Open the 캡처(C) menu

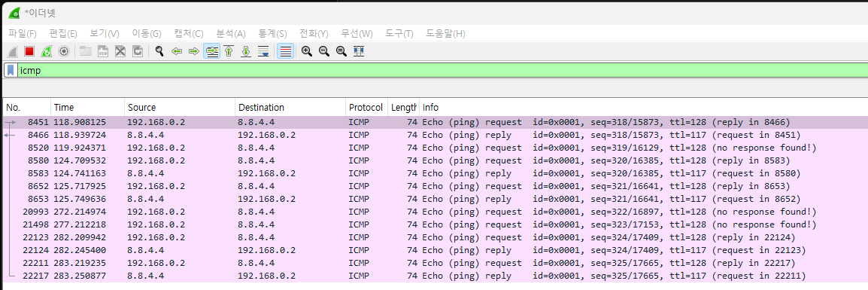coord(188,34)
